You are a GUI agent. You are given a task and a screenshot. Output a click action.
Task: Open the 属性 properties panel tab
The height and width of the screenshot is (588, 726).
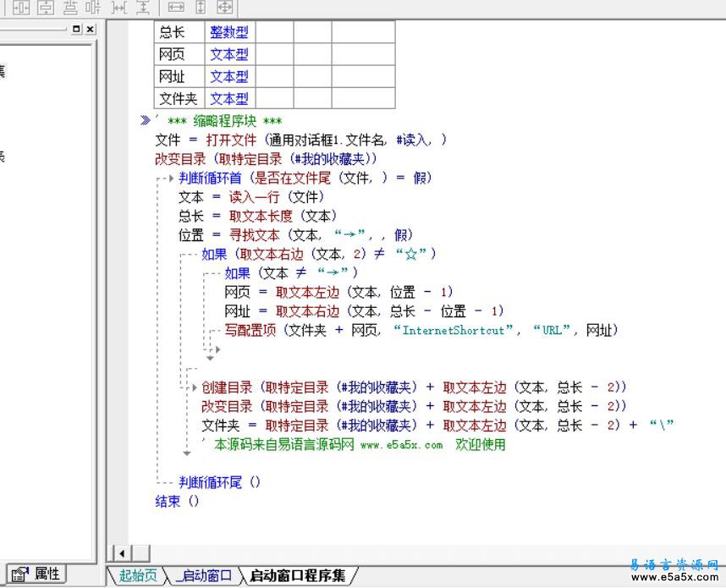(37, 574)
